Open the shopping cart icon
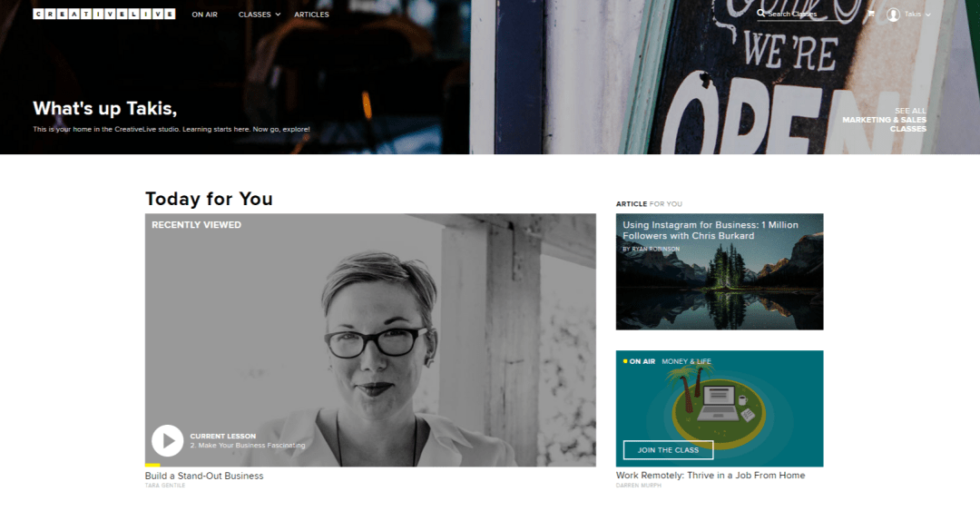Screen dimensions: 980x511 point(870,13)
